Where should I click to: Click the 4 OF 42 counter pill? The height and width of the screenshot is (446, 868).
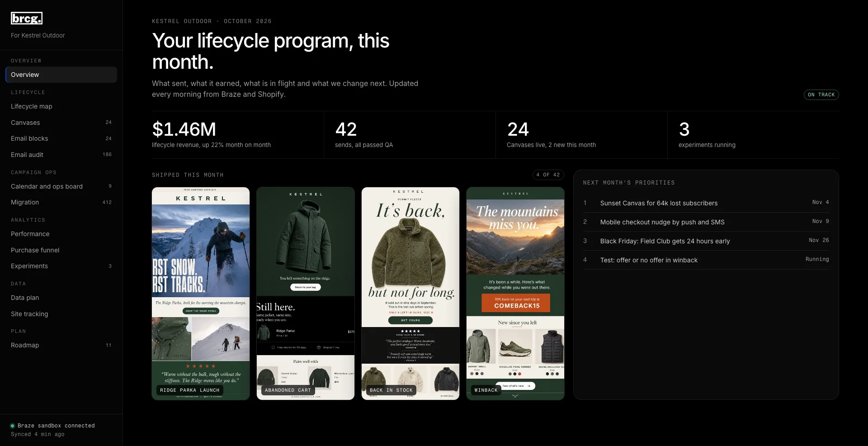(548, 175)
